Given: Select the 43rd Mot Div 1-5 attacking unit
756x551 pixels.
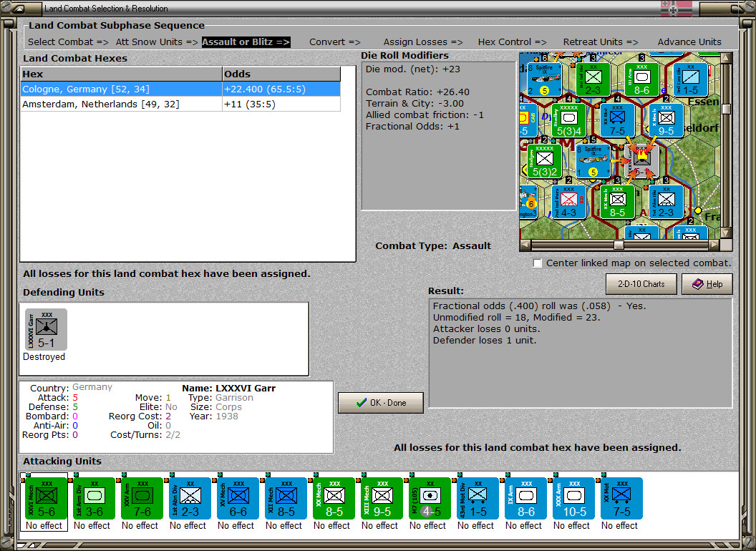Looking at the screenshot, I should click(x=478, y=499).
